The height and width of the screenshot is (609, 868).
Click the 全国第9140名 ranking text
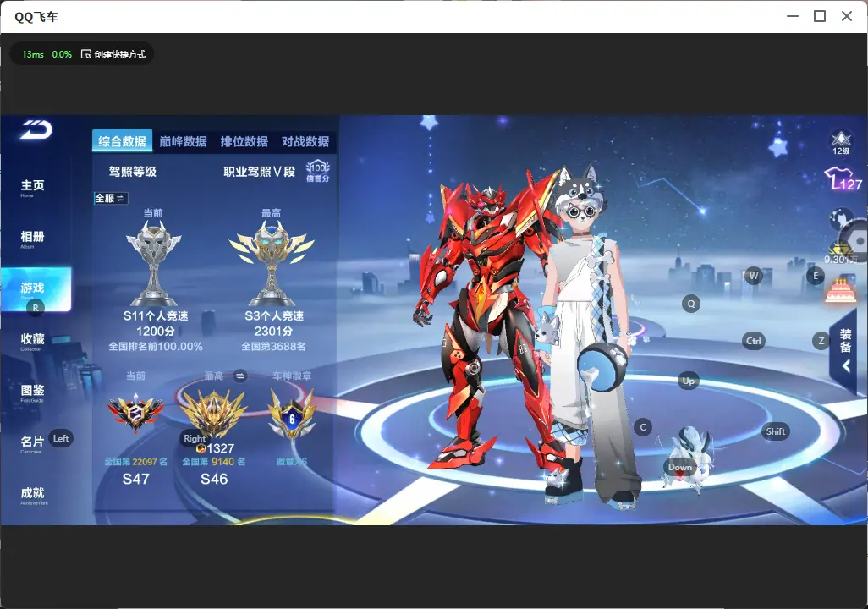214,462
